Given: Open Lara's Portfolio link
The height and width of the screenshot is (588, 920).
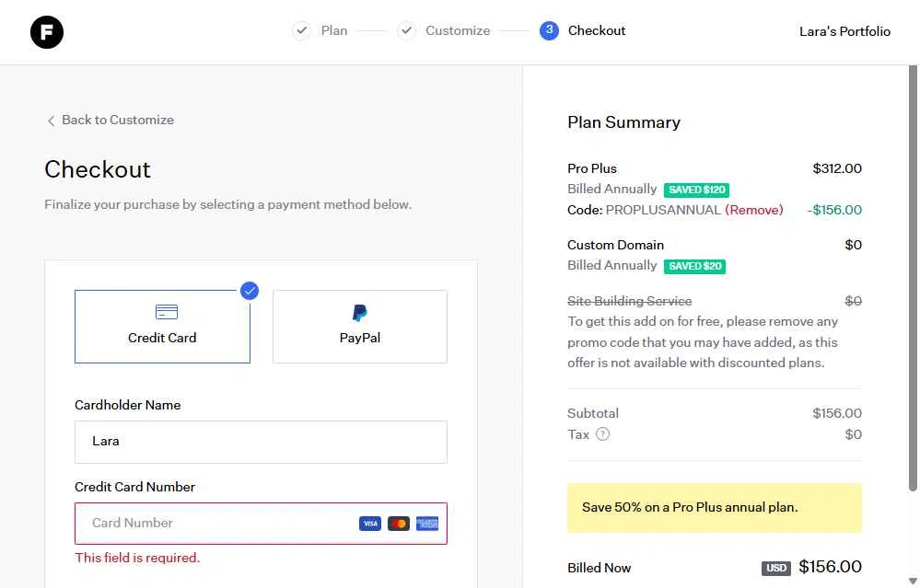Looking at the screenshot, I should (844, 31).
